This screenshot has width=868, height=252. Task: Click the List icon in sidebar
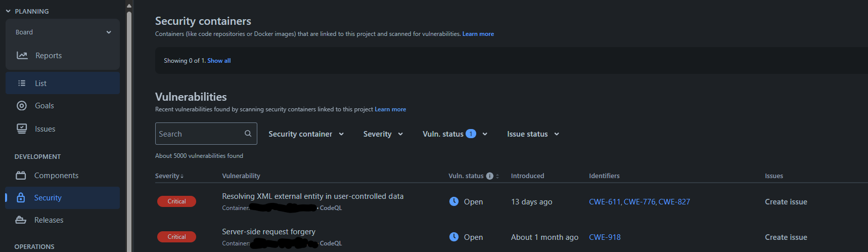coord(22,83)
